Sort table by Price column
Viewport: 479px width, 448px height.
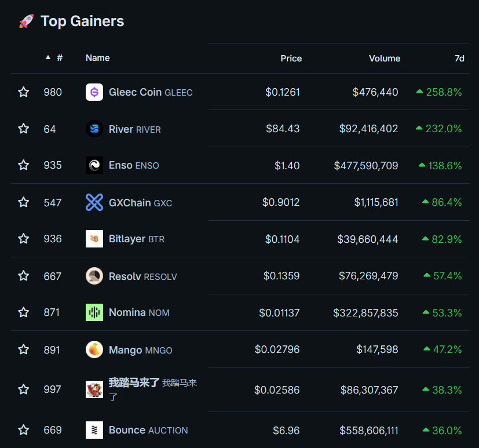point(291,59)
